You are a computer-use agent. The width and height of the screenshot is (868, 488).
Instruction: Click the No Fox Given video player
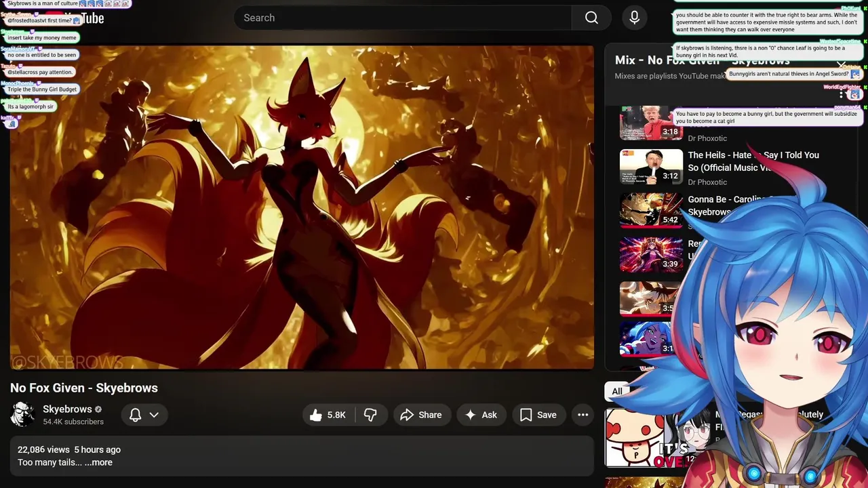pyautogui.click(x=302, y=207)
